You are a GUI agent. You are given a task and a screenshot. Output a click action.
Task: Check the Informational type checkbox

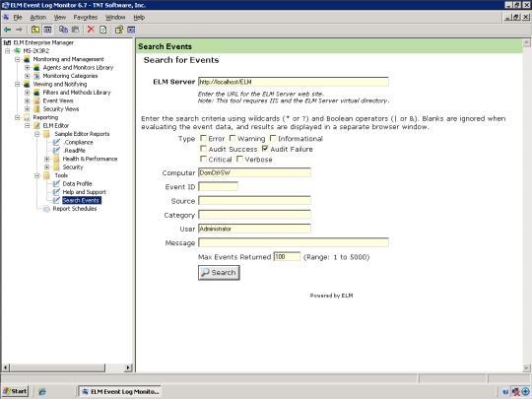273,139
